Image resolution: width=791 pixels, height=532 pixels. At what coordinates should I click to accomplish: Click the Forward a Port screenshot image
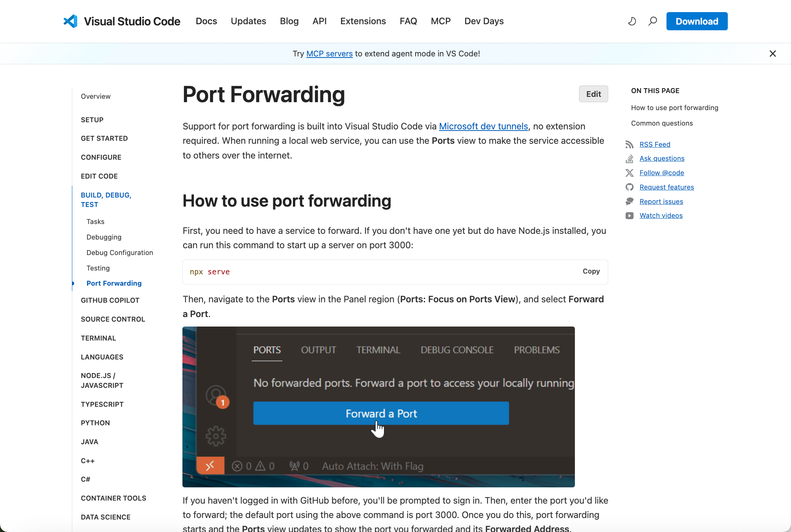pyautogui.click(x=378, y=407)
